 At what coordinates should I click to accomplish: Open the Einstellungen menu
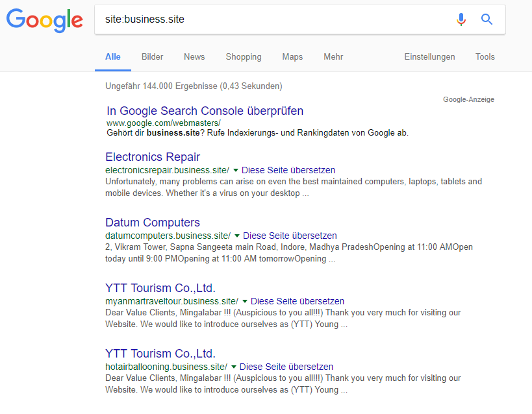[429, 56]
